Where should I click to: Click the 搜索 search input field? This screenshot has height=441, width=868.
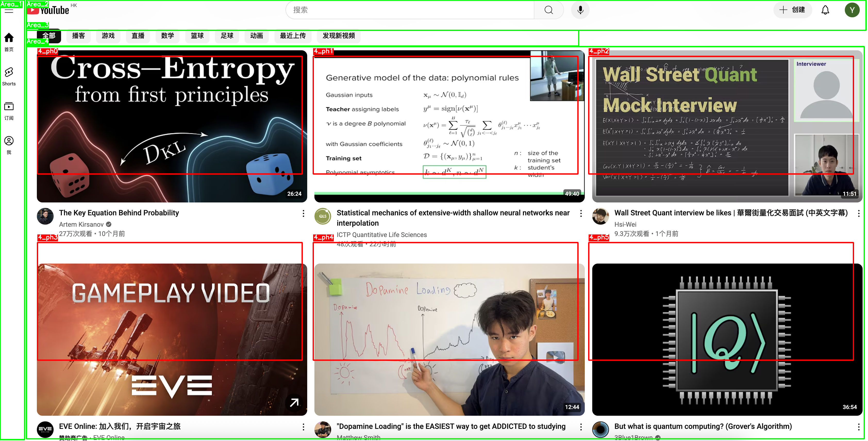coord(410,10)
